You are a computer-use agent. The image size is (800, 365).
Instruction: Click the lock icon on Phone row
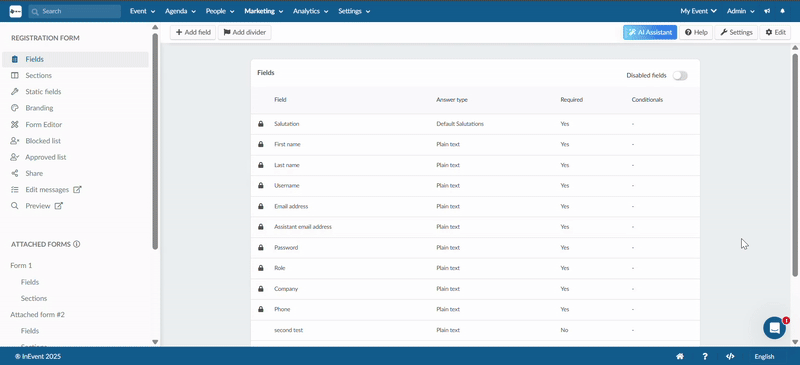coord(261,309)
